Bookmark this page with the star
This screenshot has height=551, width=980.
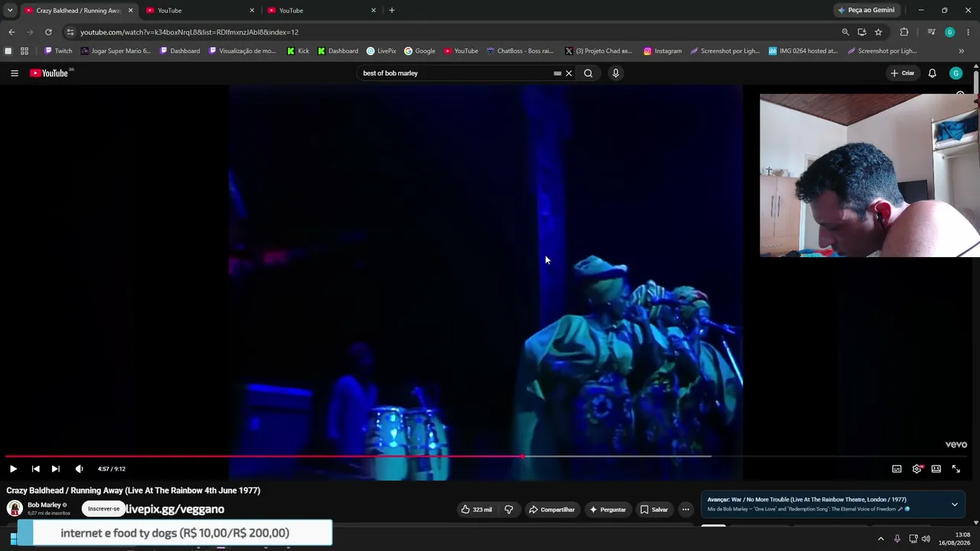pos(878,32)
